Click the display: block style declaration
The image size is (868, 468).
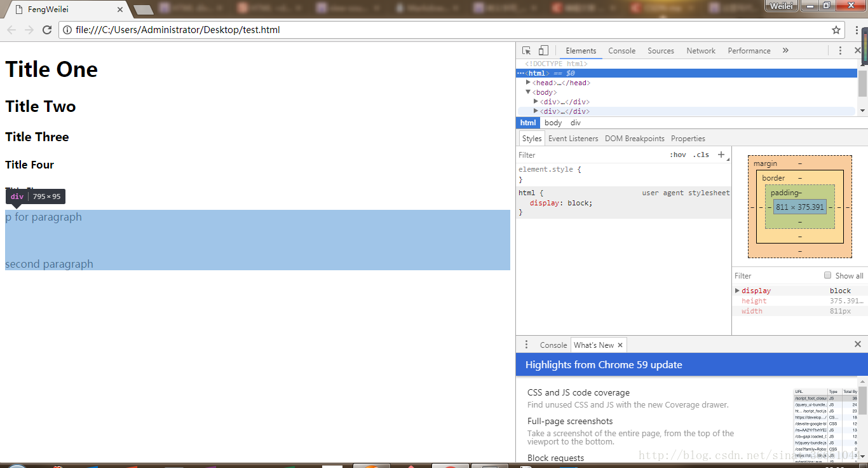coord(561,203)
